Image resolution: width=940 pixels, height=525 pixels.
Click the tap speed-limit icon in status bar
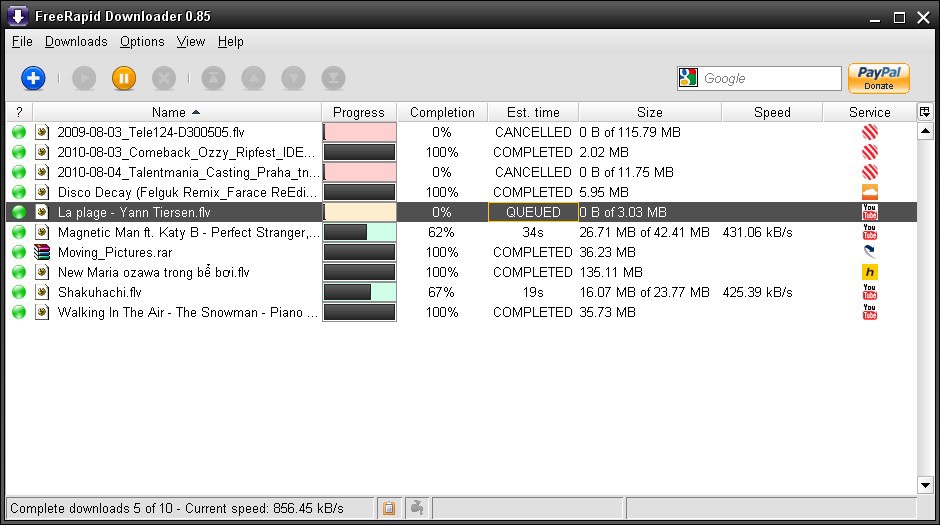tap(417, 508)
